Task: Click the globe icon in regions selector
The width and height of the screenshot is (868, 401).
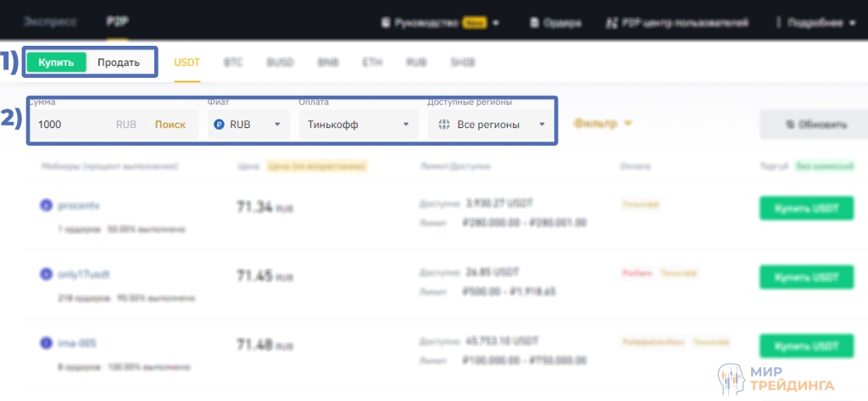Action: (x=443, y=125)
